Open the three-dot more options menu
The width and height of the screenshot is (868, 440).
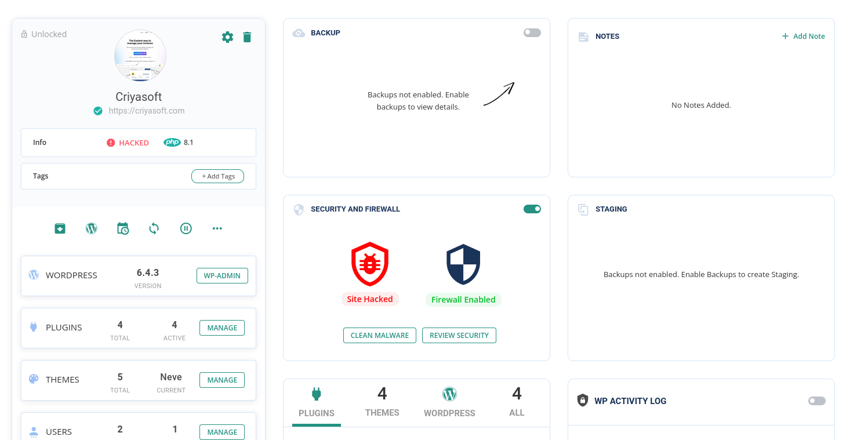[x=217, y=228]
